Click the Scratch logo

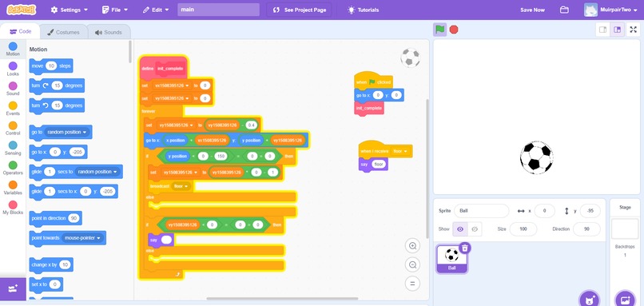pyautogui.click(x=22, y=10)
